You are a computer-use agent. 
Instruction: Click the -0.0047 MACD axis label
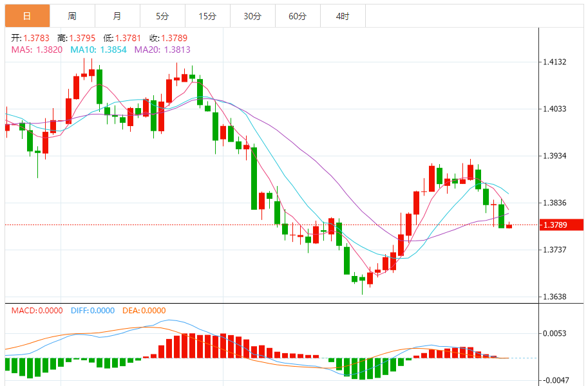coord(555,380)
